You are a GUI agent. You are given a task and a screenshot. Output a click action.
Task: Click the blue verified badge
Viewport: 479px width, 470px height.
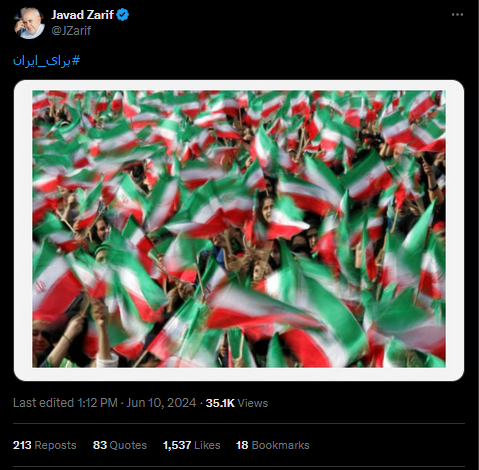click(123, 15)
